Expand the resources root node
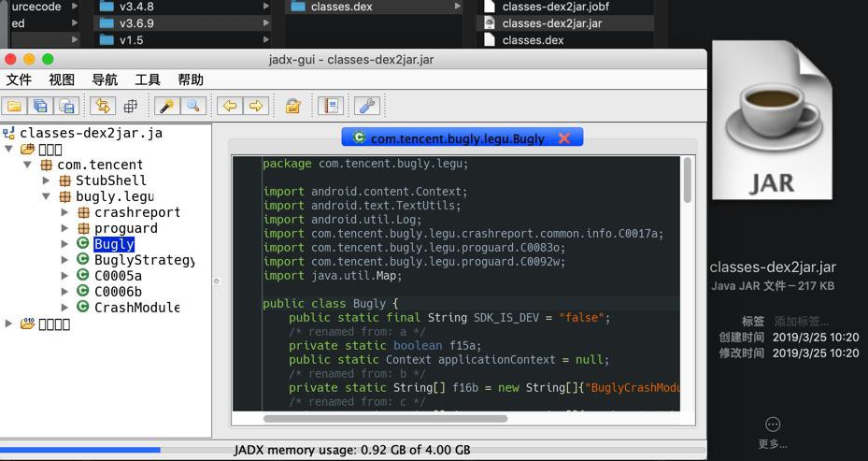 pos(8,324)
